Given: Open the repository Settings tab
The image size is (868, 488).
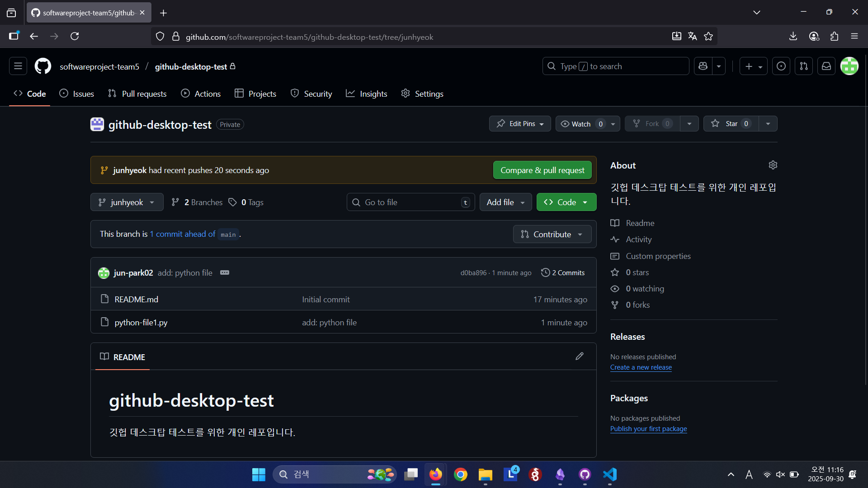Looking at the screenshot, I should (422, 94).
